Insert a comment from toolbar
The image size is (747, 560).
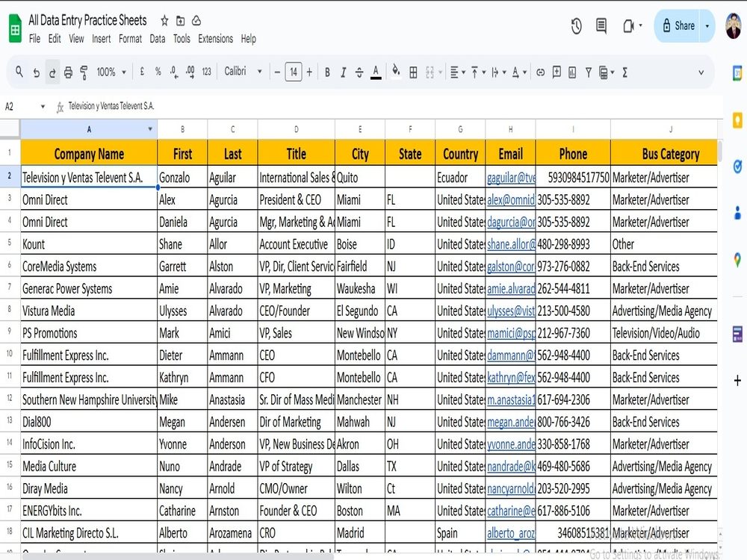click(557, 72)
